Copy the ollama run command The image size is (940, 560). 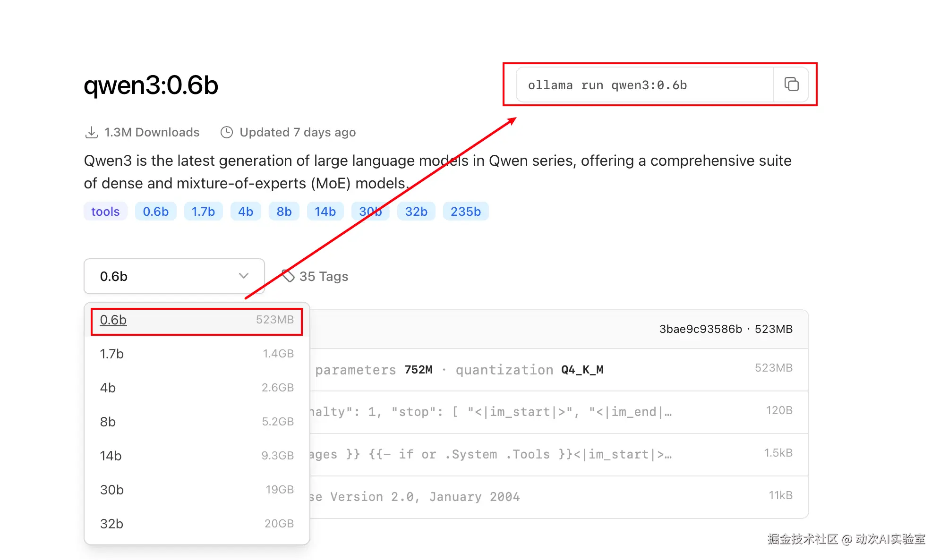point(791,85)
